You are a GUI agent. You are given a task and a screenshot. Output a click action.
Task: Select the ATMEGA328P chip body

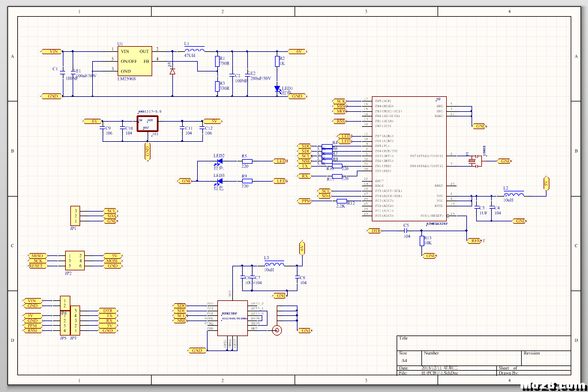pyautogui.click(x=409, y=159)
